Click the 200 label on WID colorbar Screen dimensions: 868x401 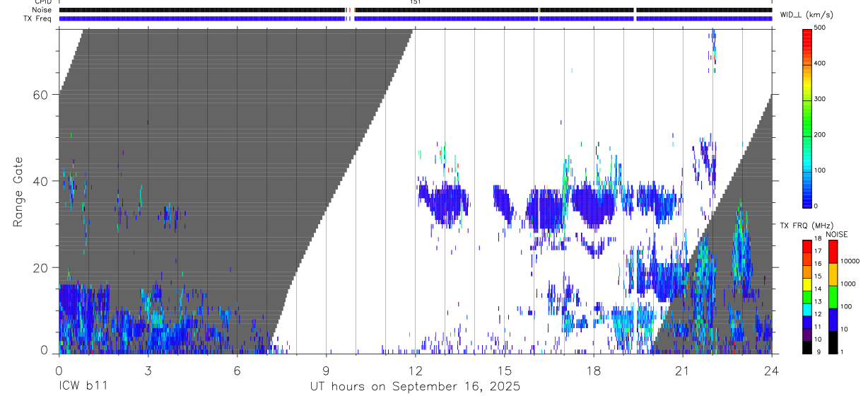[821, 134]
